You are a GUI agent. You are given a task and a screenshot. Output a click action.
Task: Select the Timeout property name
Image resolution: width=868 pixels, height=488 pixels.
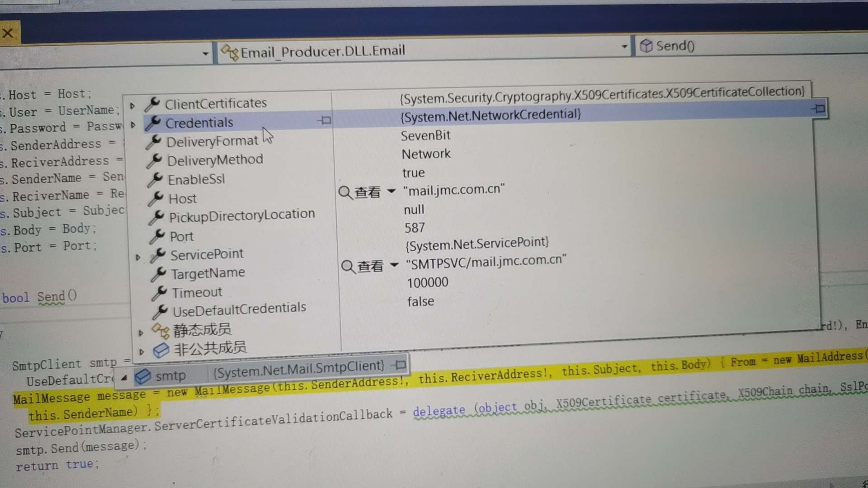(x=197, y=292)
